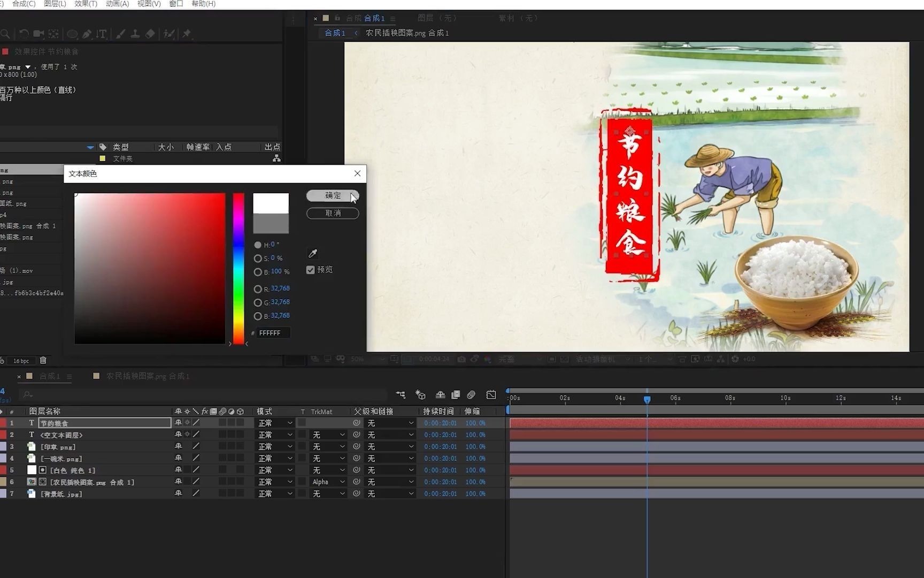
Task: Open TrkMat Alpha dropdown of layer 6
Action: click(328, 482)
